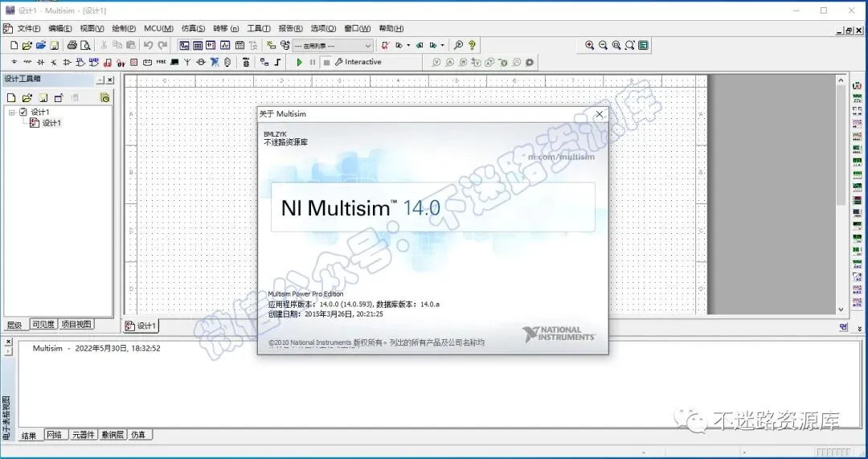The height and width of the screenshot is (459, 868).
Task: Click the Zoom Out magnifier icon
Action: pos(603,45)
